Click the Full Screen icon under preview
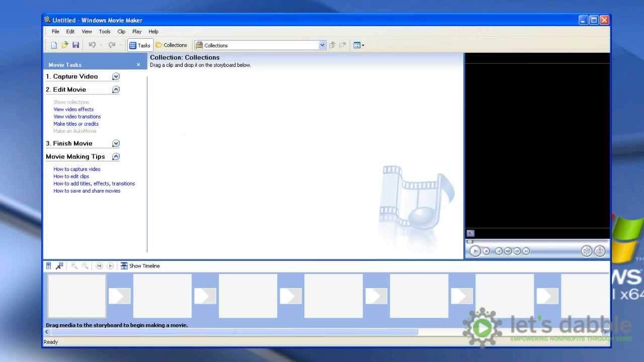The image size is (644, 362). point(470,233)
